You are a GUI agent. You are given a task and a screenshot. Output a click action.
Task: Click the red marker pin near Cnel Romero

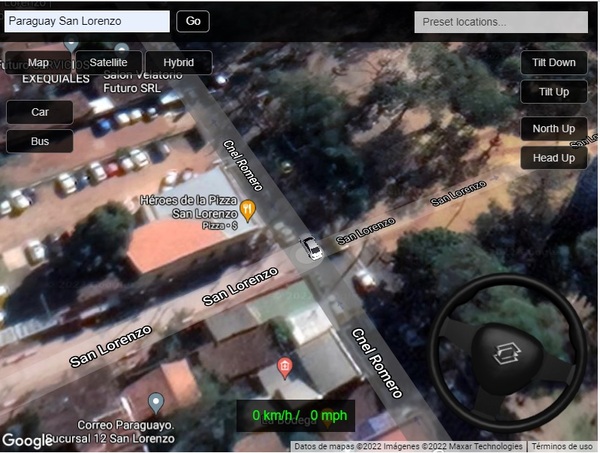(x=284, y=368)
